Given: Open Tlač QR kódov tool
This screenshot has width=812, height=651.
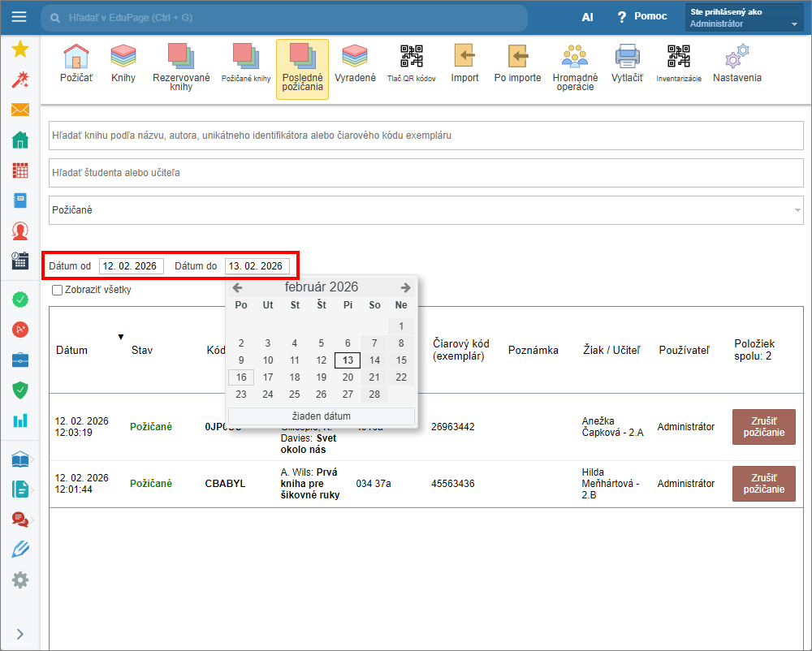Looking at the screenshot, I should tap(411, 63).
